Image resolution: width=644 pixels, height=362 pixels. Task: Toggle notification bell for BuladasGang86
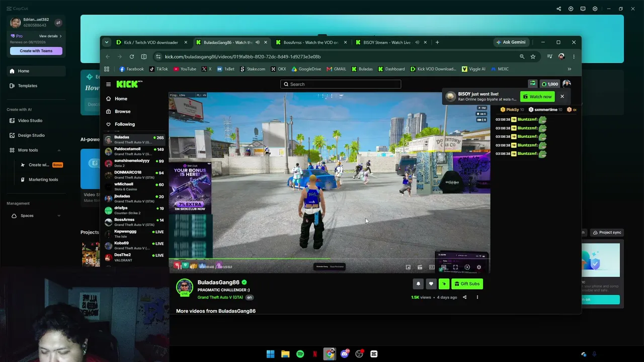coord(418,284)
